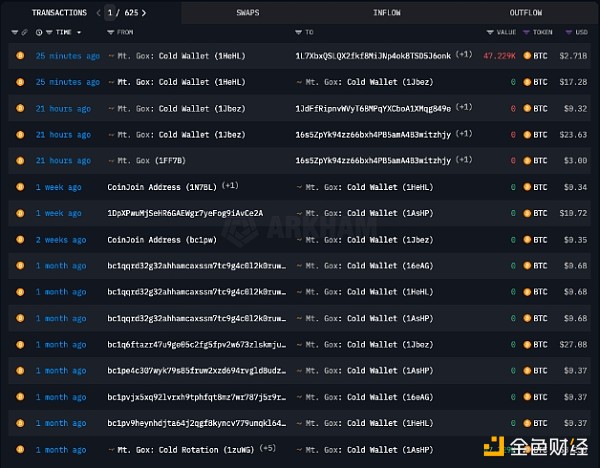
Task: Switch to the INFLOW tab
Action: coord(386,13)
